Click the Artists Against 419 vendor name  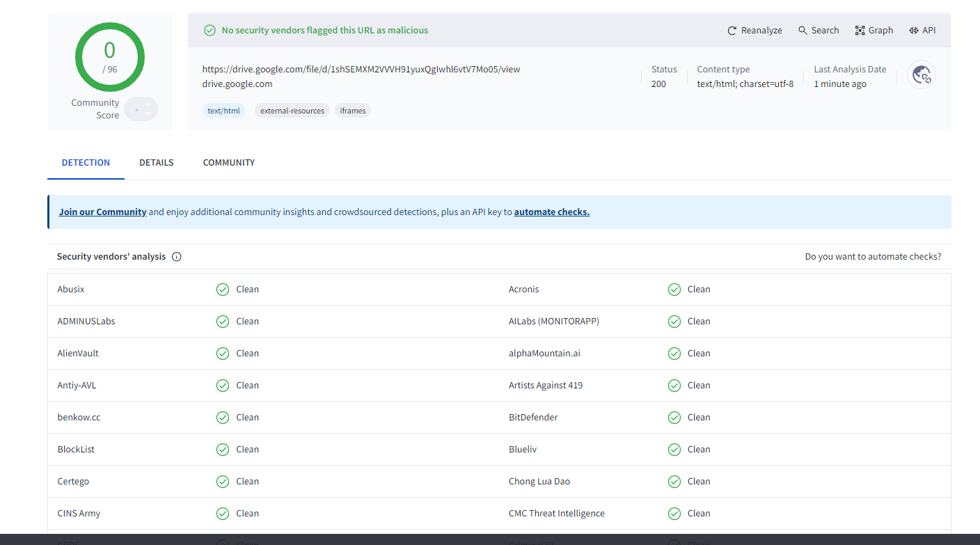pyautogui.click(x=546, y=386)
